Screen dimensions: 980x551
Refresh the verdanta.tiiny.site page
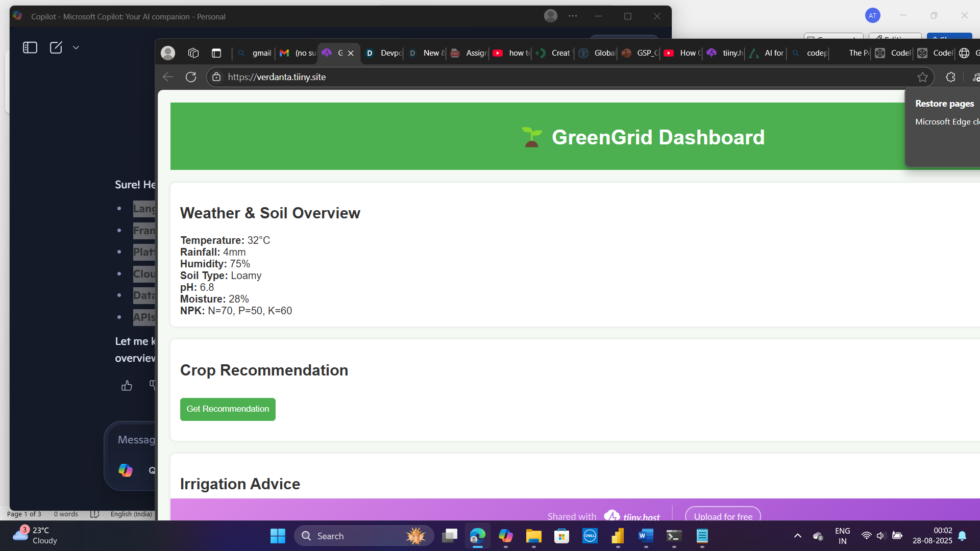click(191, 77)
